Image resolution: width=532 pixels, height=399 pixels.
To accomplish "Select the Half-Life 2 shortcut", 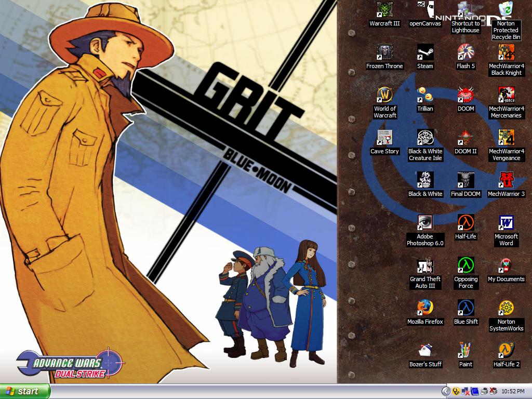I will [506, 351].
